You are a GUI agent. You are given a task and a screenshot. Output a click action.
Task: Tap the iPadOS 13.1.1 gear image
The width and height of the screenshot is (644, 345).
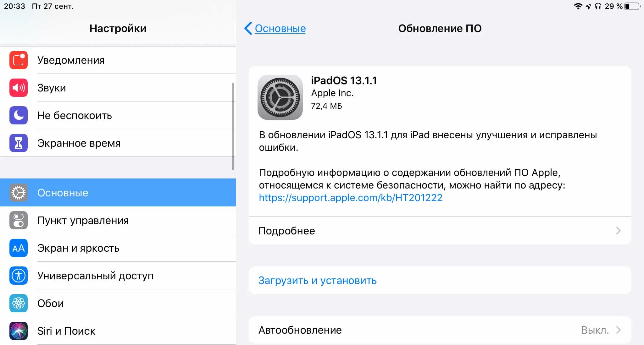(280, 97)
